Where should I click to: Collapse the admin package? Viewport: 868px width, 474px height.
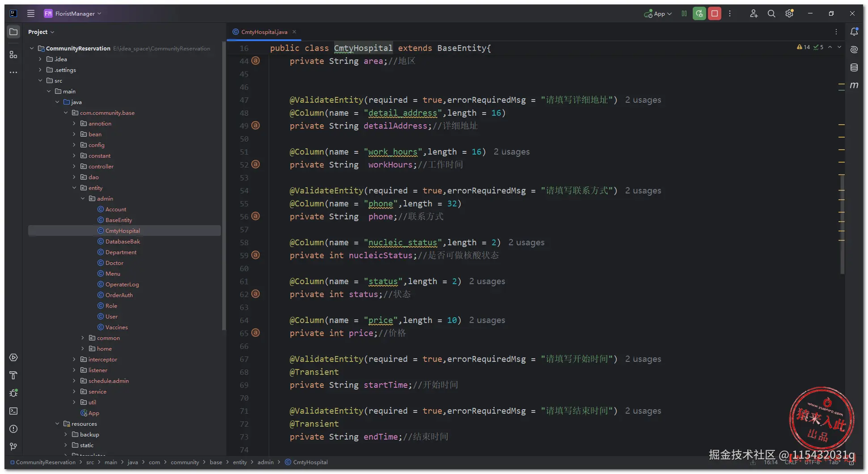tap(83, 198)
